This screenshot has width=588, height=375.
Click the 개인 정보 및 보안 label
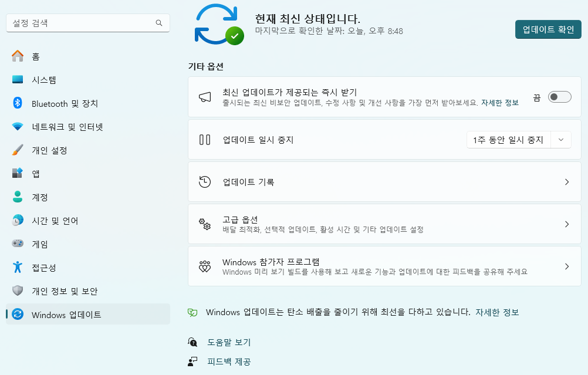click(x=65, y=292)
